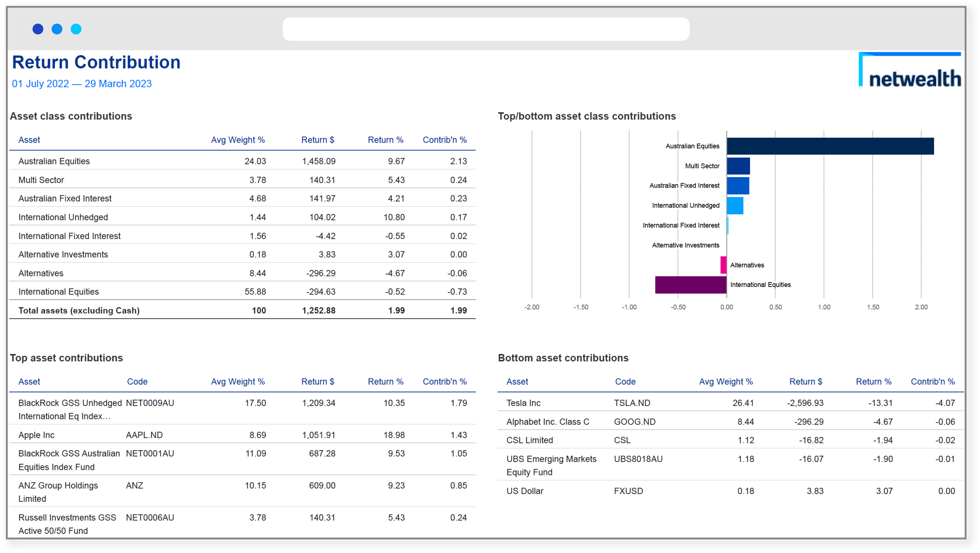Click Contrib'n % header in asset class table
Screen dimensions: 980x553
point(445,140)
